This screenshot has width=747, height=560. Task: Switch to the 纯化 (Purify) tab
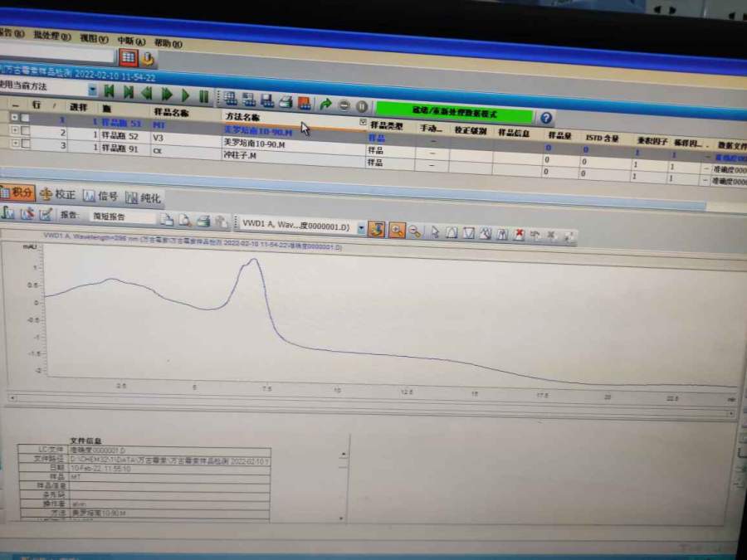(144, 198)
